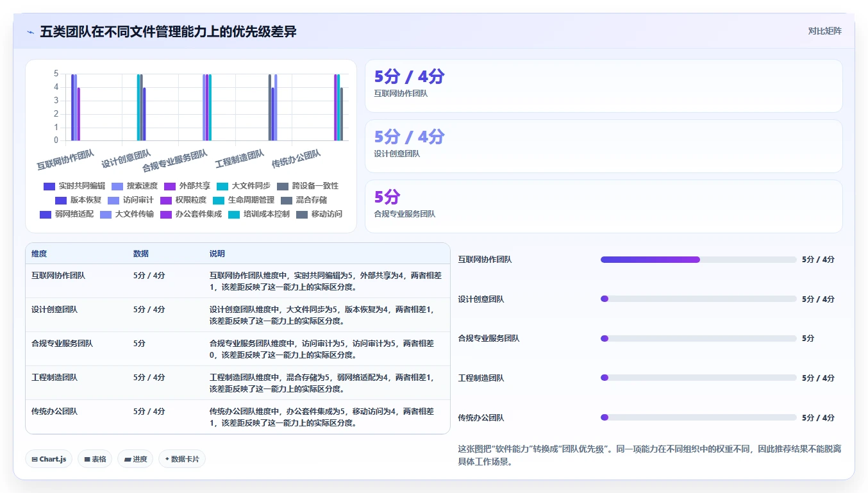Click the 进度 tag chip
The width and height of the screenshot is (868, 493).
[135, 459]
